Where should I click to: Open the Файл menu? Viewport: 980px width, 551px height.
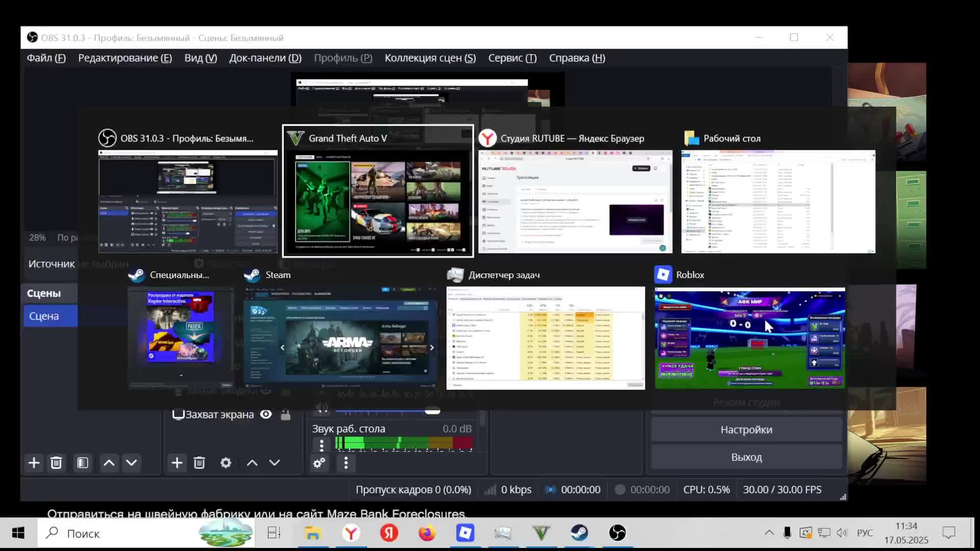46,58
